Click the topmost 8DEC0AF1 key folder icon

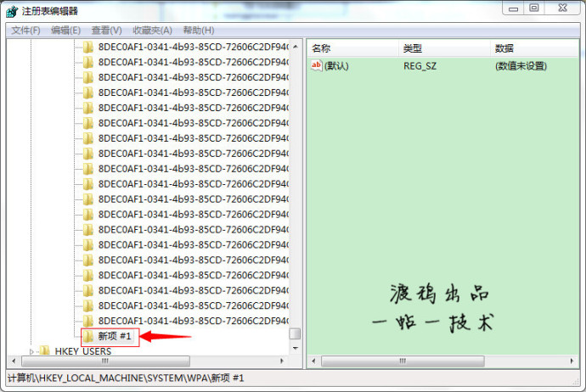pos(88,47)
